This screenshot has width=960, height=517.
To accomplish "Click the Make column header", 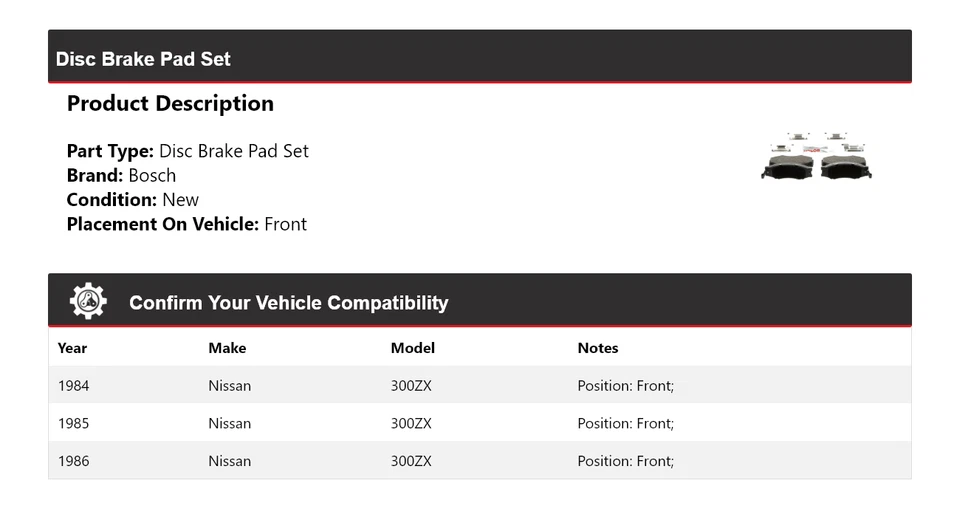I will [x=227, y=348].
